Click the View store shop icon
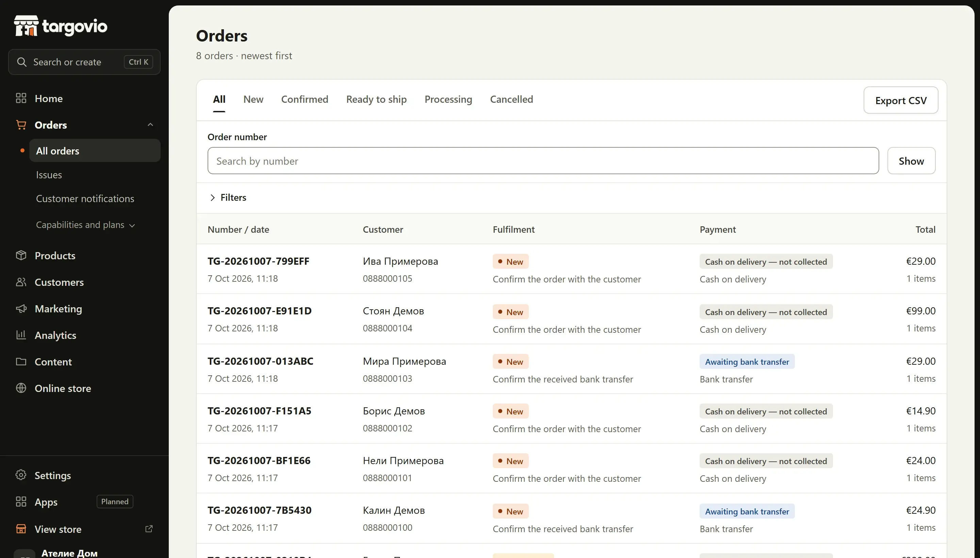This screenshot has height=558, width=980. click(21, 528)
